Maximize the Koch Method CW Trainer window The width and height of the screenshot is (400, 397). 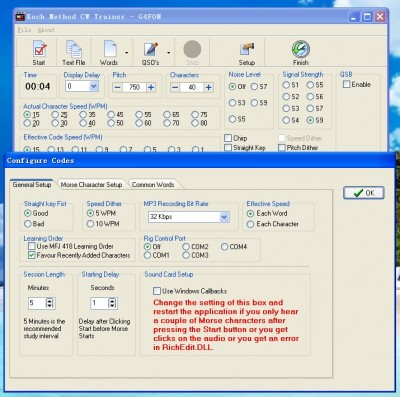[367, 17]
